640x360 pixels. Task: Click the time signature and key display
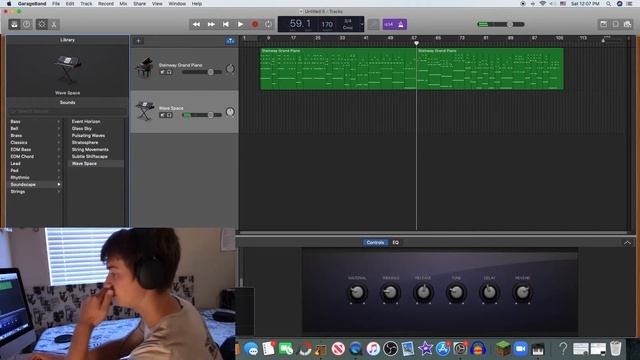click(x=348, y=24)
